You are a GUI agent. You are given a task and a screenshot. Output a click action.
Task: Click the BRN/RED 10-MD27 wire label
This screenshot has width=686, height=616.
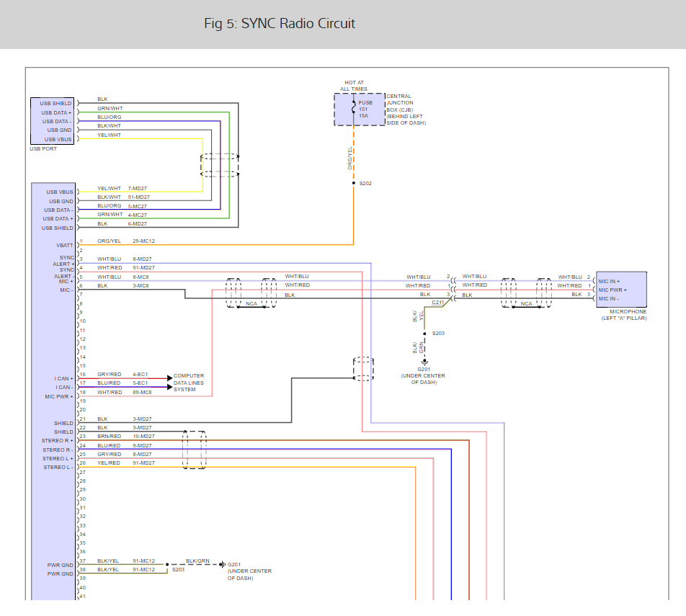coord(126,436)
